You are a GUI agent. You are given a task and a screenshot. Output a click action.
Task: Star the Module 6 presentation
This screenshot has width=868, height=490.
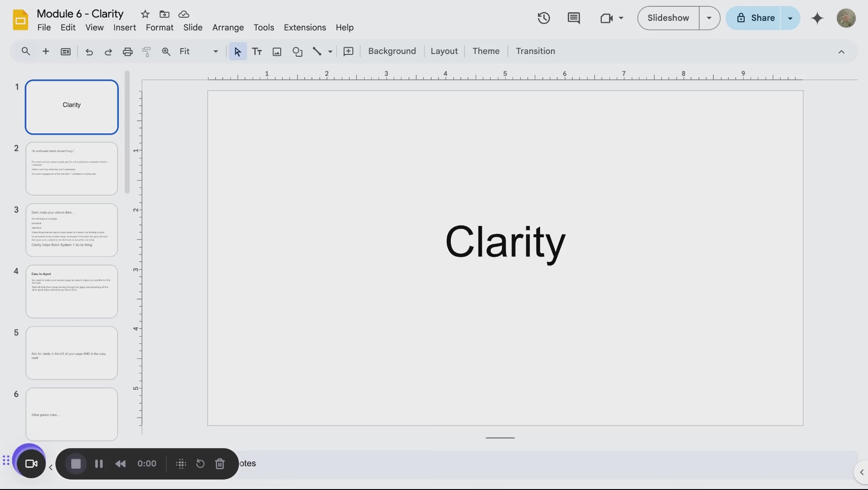pos(145,14)
